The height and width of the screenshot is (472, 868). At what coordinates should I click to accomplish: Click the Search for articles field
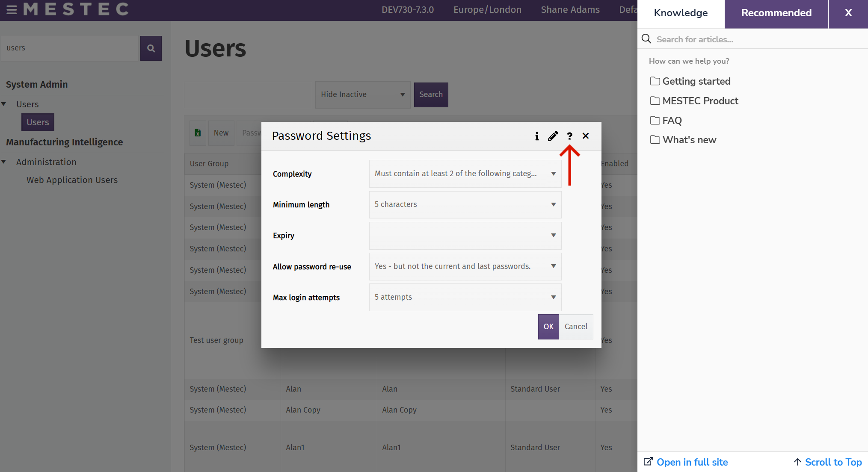tap(753, 39)
